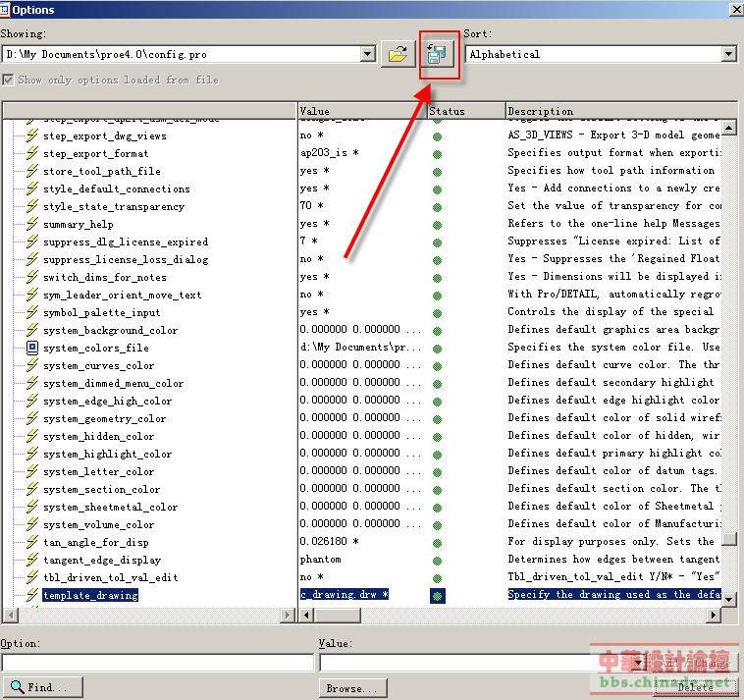
Task: Click lightning icon beside system_curves_color
Action: click(x=31, y=365)
